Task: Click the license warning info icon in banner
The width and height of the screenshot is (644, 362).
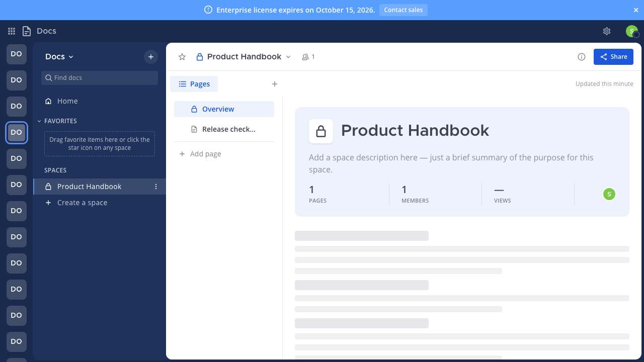Action: [208, 10]
